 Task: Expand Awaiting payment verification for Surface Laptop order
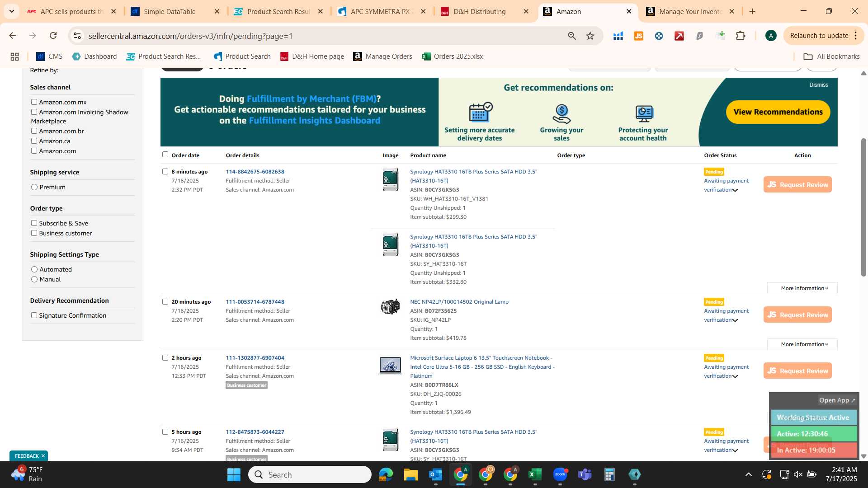[x=735, y=376]
